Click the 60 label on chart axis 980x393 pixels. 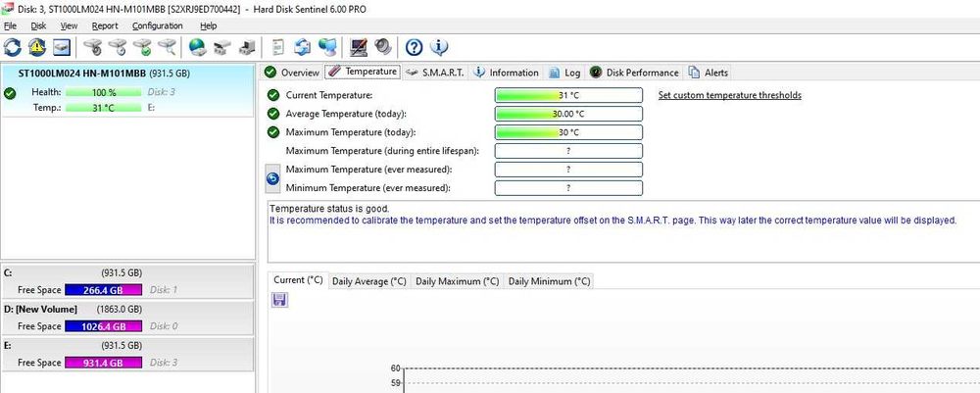395,368
